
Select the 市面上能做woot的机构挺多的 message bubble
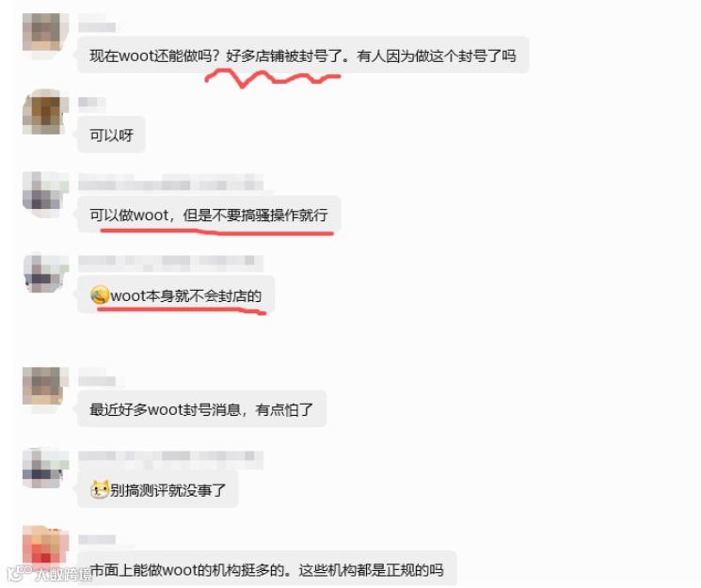coord(267,569)
